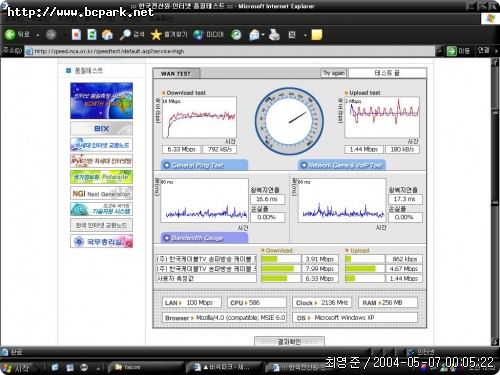500x375 pixels.
Task: Click the Internet zone status bar indicator
Action: click(422, 351)
